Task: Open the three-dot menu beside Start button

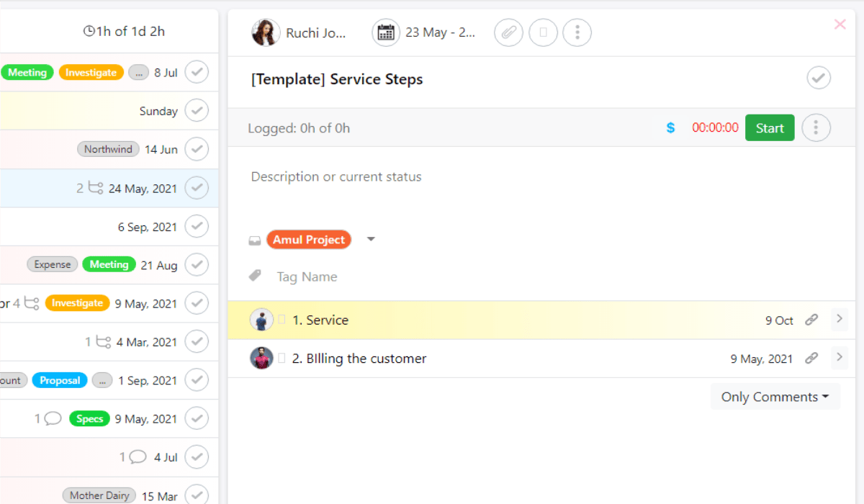Action: [x=816, y=128]
